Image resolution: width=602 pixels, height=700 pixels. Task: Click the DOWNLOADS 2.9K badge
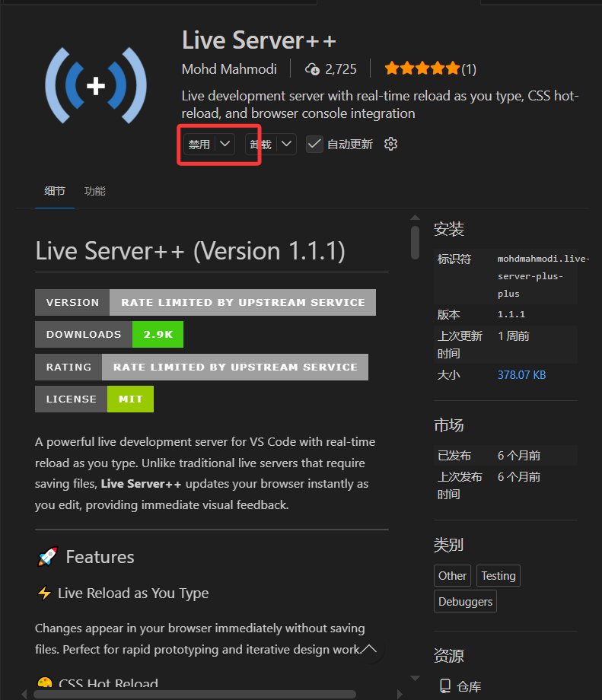coord(109,335)
